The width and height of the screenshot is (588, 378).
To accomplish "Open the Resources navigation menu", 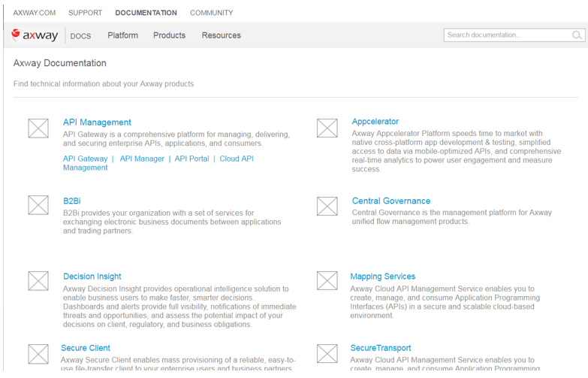I will tap(221, 35).
